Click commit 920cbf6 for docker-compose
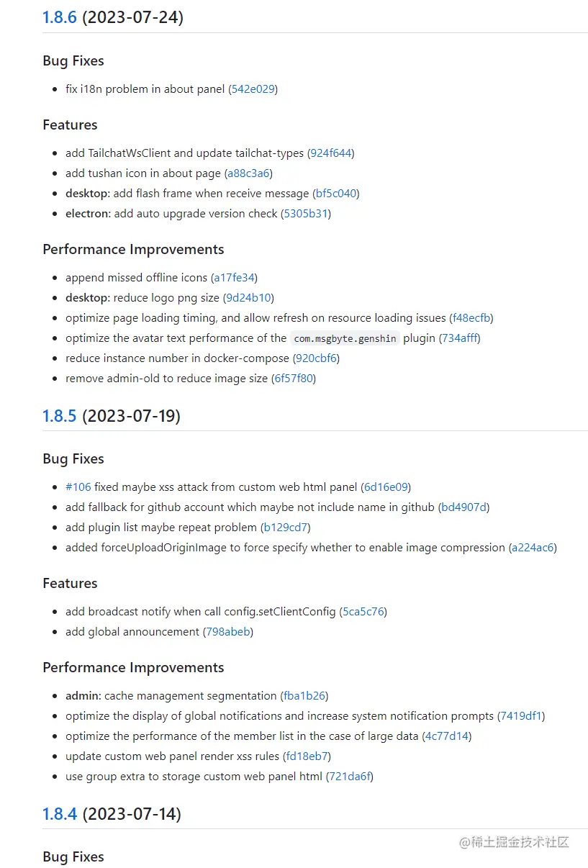The height and width of the screenshot is (868, 588). pyautogui.click(x=316, y=358)
